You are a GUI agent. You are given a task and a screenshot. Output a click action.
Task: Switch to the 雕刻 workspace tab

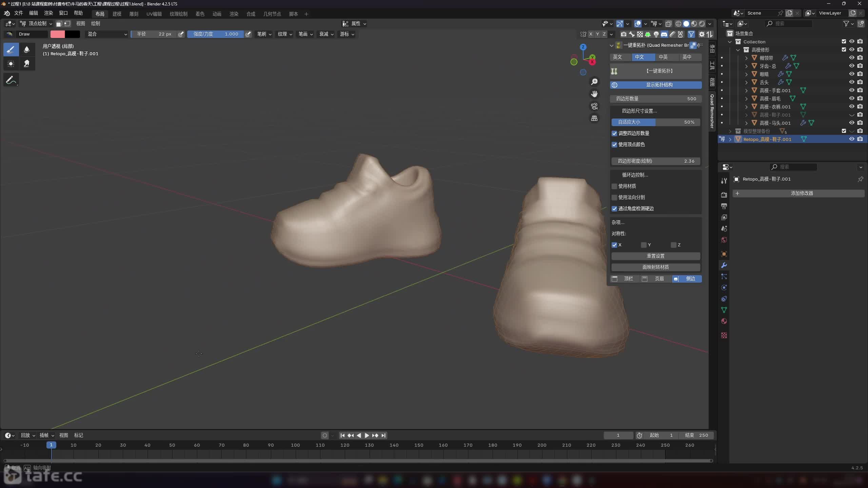point(134,14)
